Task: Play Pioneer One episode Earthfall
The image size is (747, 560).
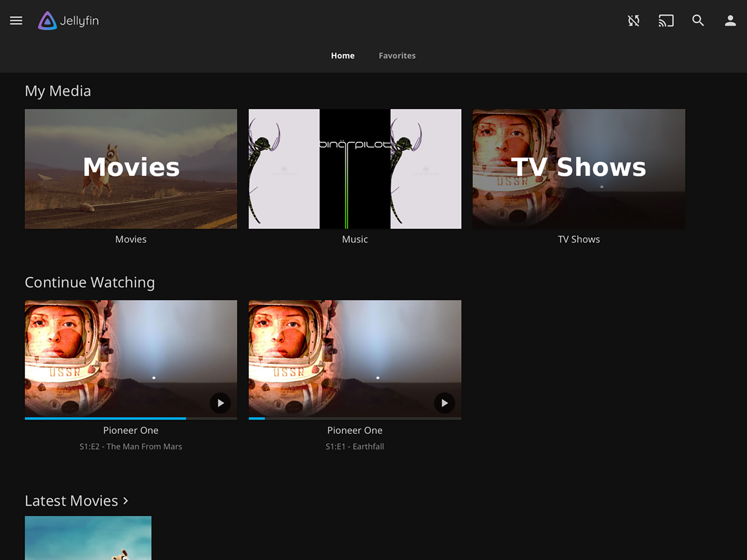Action: coord(444,403)
